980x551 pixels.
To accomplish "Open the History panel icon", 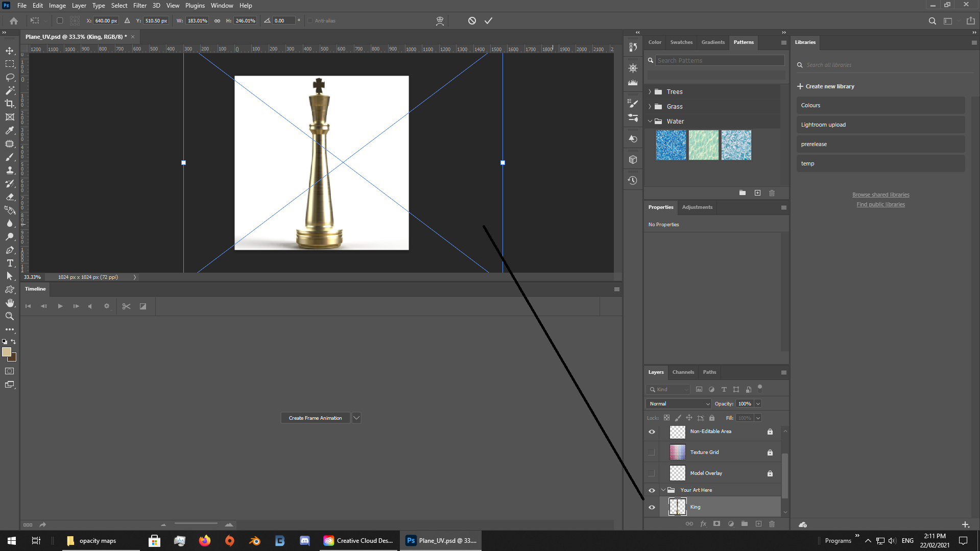I will (633, 180).
